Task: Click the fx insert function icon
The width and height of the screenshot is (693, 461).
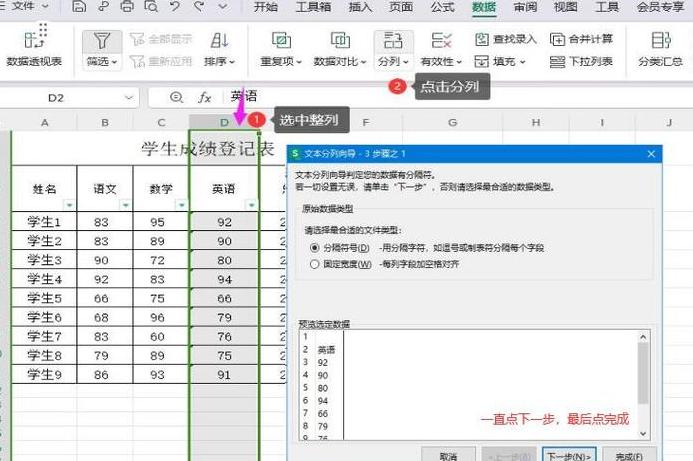Action: click(204, 97)
